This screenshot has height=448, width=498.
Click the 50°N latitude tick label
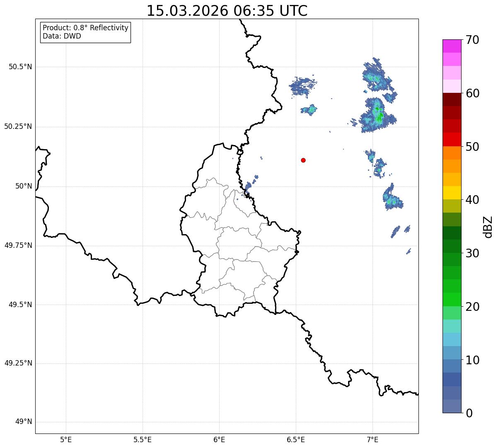(x=24, y=186)
